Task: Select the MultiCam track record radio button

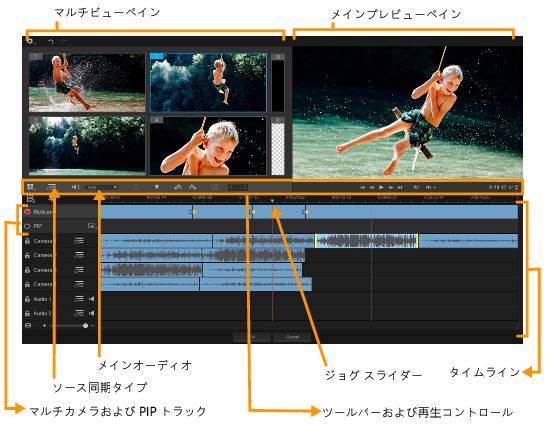Action: point(27,212)
